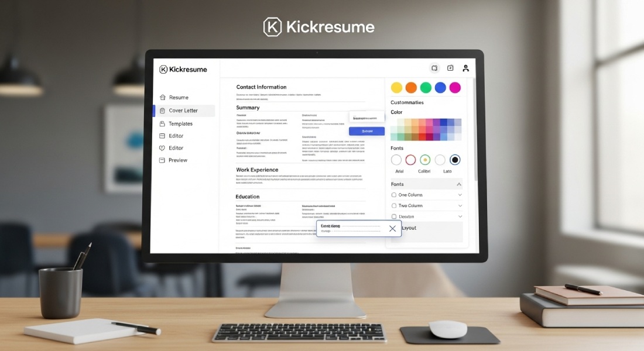Viewport: 644px width, 351px height.
Task: Click the Calibri font label
Action: [x=424, y=171]
